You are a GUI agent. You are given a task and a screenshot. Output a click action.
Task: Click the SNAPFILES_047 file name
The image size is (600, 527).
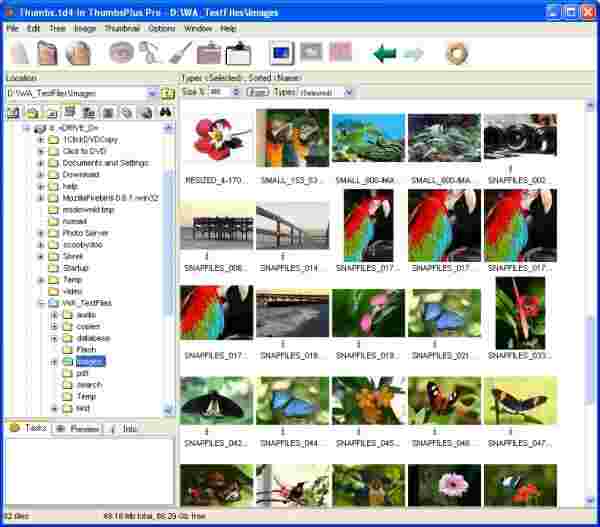[x=519, y=443]
